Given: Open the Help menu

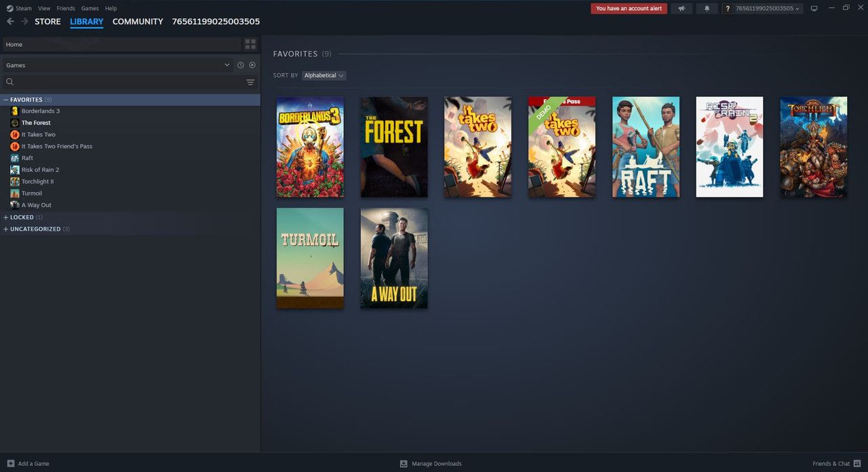Looking at the screenshot, I should click(x=111, y=8).
